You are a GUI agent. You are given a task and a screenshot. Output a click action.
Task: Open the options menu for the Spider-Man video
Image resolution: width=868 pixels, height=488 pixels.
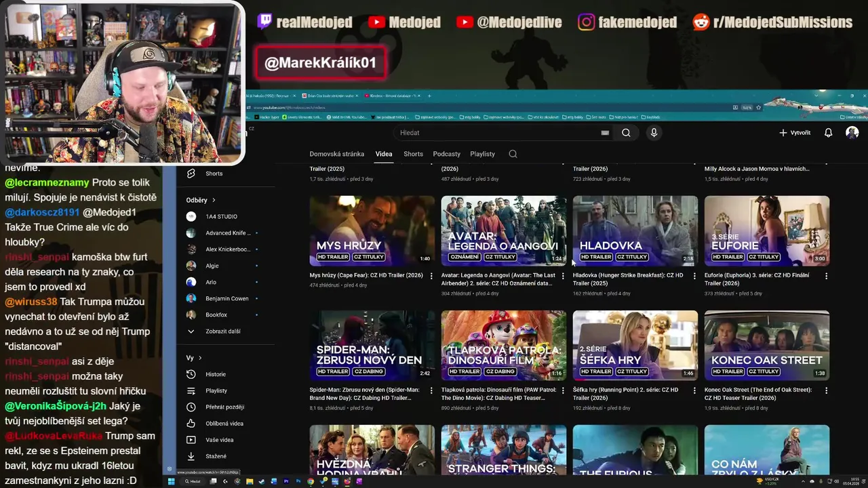click(431, 390)
